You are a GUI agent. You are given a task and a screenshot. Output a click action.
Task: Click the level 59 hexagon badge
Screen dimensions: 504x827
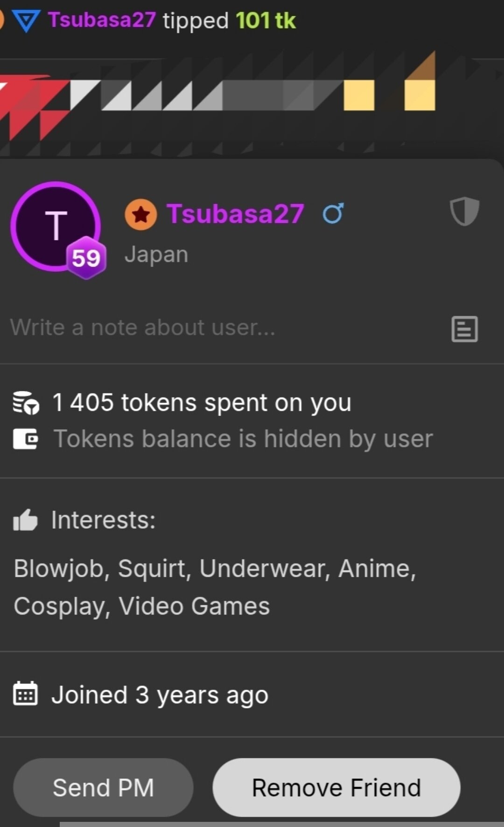pos(86,258)
